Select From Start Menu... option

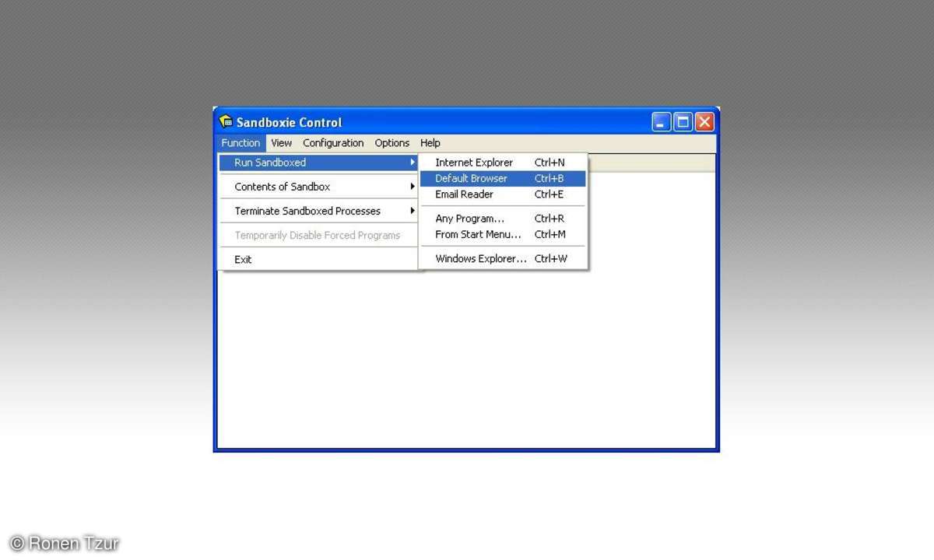click(503, 234)
